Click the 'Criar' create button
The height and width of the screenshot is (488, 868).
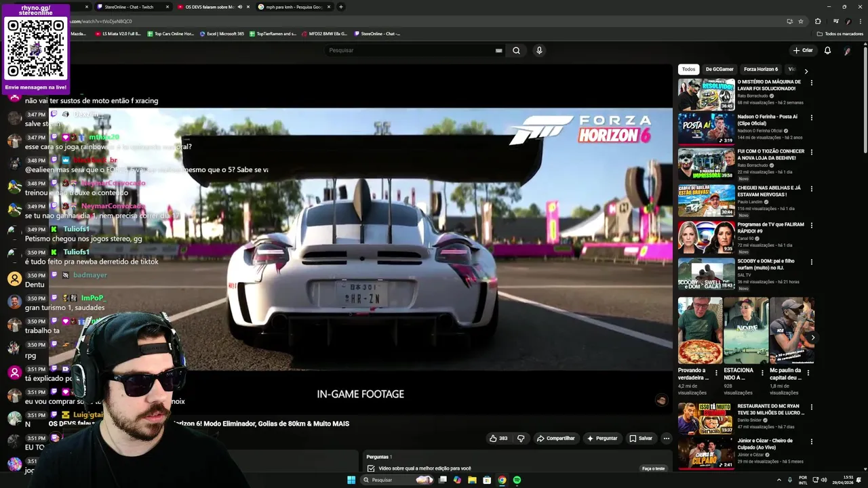[803, 50]
